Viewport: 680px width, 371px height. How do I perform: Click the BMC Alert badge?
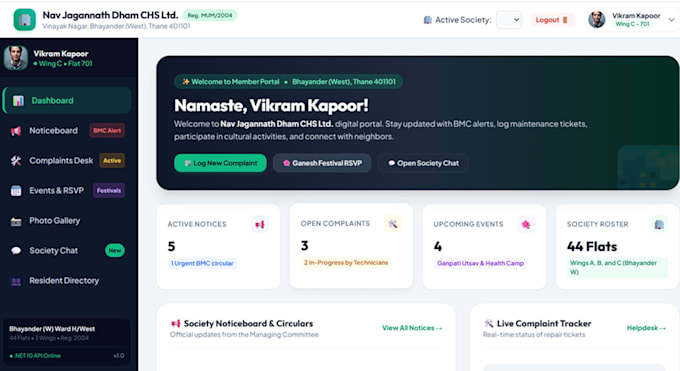click(107, 131)
